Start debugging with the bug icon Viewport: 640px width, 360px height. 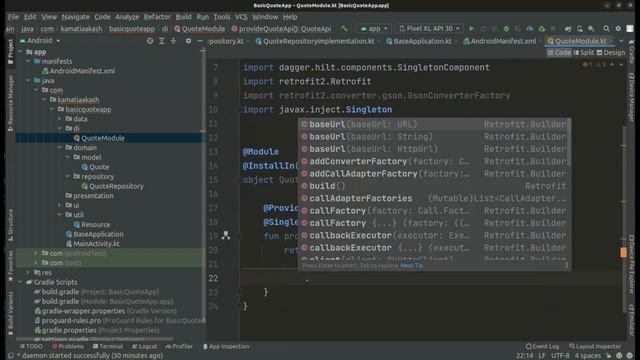506,29
